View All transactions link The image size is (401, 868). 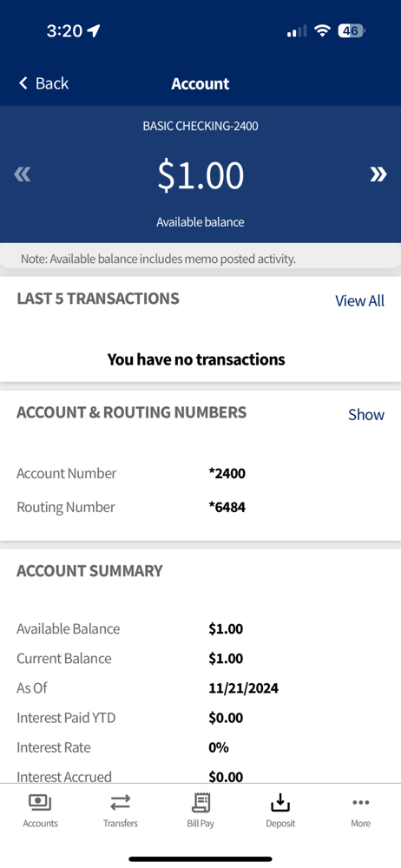[359, 300]
